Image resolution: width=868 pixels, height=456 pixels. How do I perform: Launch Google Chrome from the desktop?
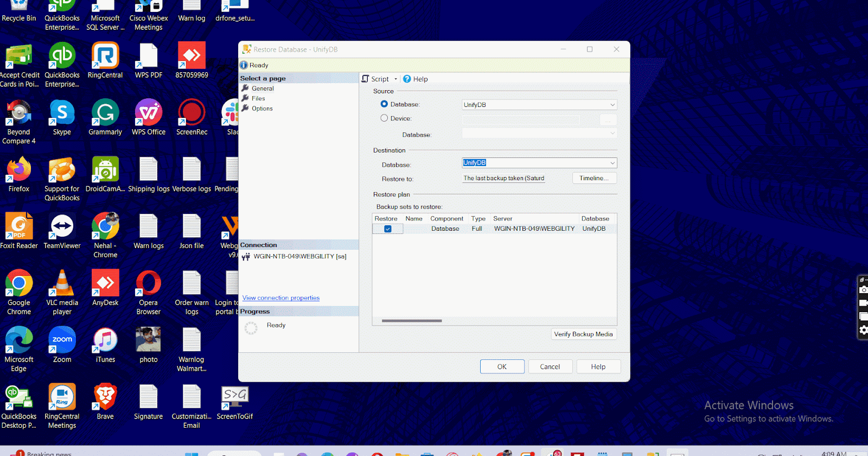[x=19, y=293]
